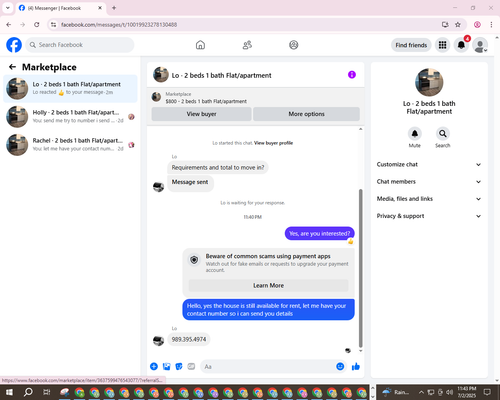Choose a GIF in composer
This screenshot has height=400, width=500.
click(191, 366)
